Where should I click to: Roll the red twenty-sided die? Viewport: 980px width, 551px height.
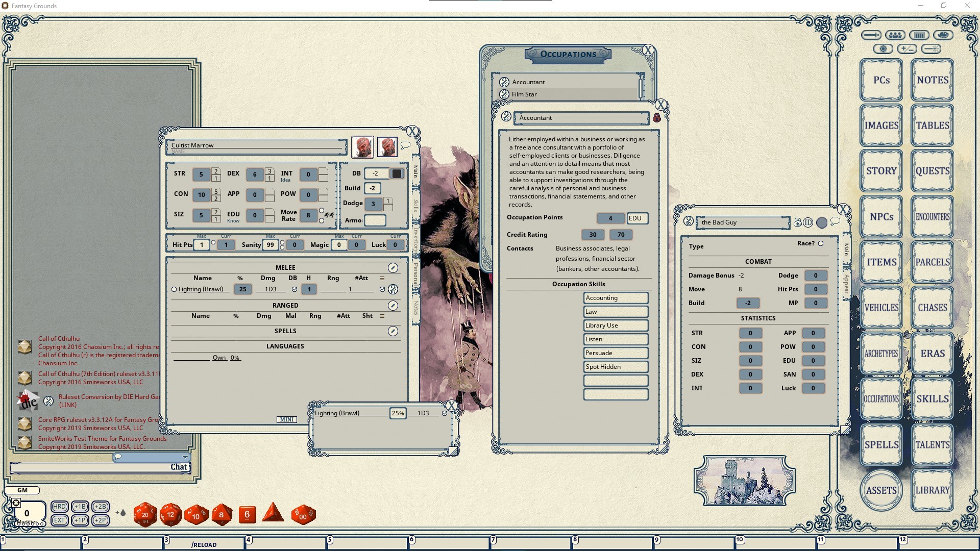[x=144, y=514]
